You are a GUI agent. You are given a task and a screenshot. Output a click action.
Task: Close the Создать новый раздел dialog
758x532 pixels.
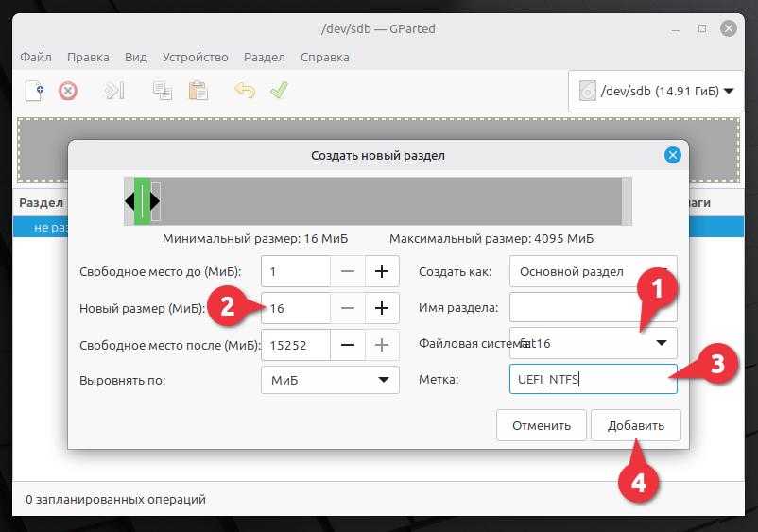pyautogui.click(x=672, y=155)
